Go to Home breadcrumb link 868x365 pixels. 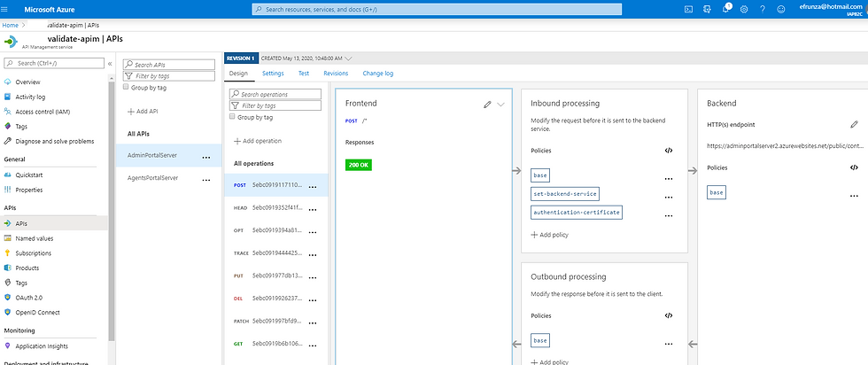(10, 26)
